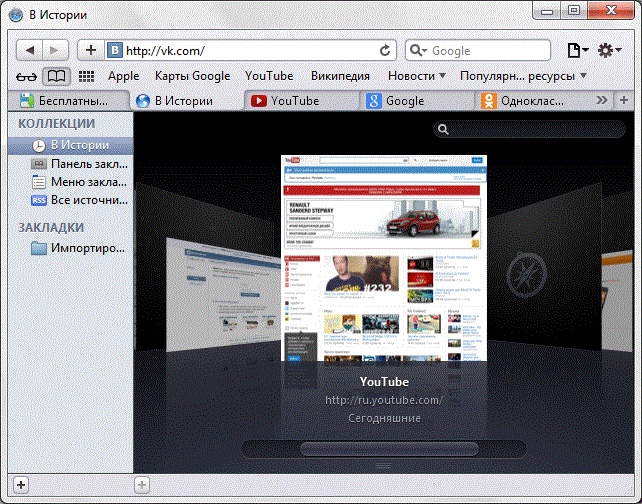Go forward with the right arrow button
The width and height of the screenshot is (642, 504).
[x=55, y=50]
